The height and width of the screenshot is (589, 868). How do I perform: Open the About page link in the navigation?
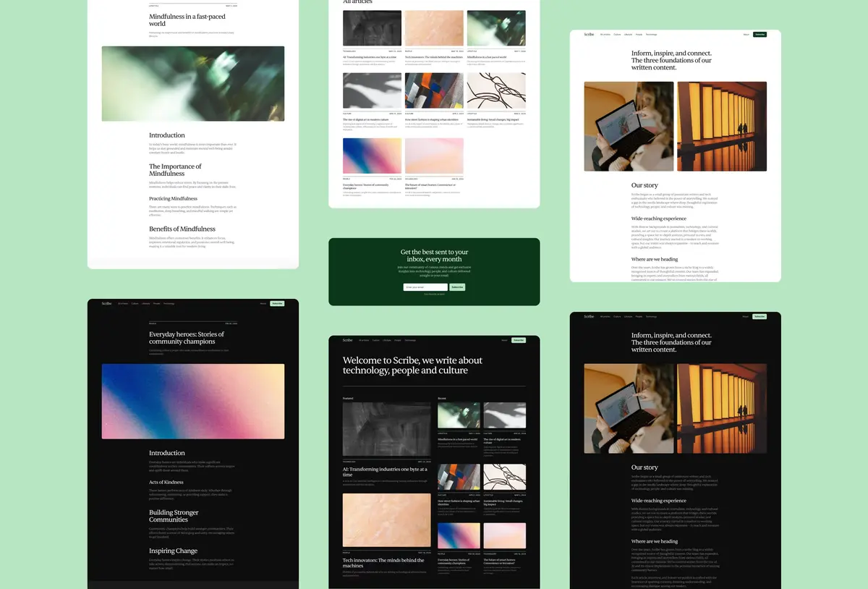coord(746,34)
